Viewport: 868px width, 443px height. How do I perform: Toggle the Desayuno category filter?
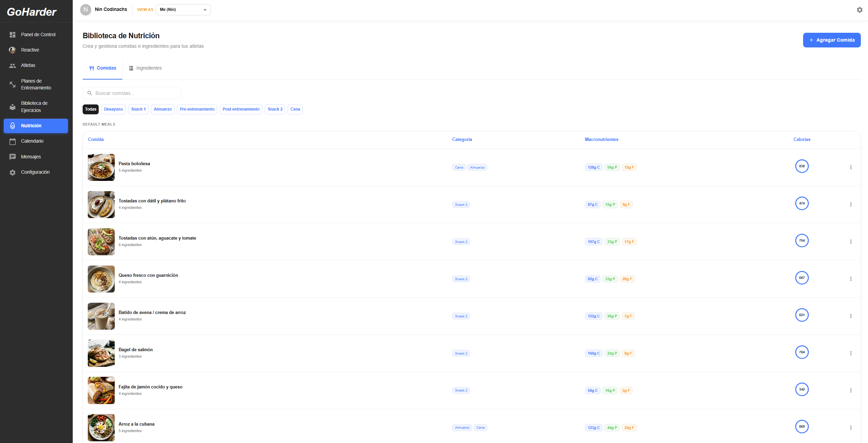(x=113, y=109)
